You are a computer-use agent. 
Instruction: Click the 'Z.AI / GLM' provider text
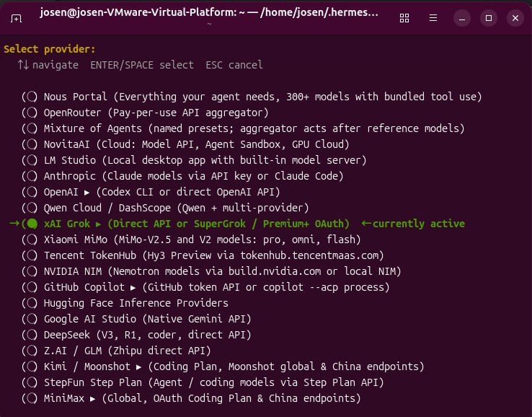pyautogui.click(x=73, y=351)
